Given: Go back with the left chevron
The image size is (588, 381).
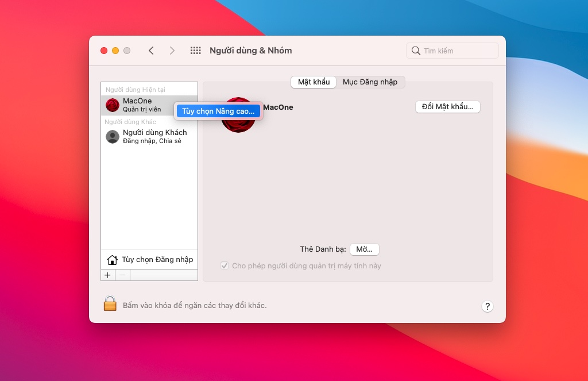Looking at the screenshot, I should (151, 51).
